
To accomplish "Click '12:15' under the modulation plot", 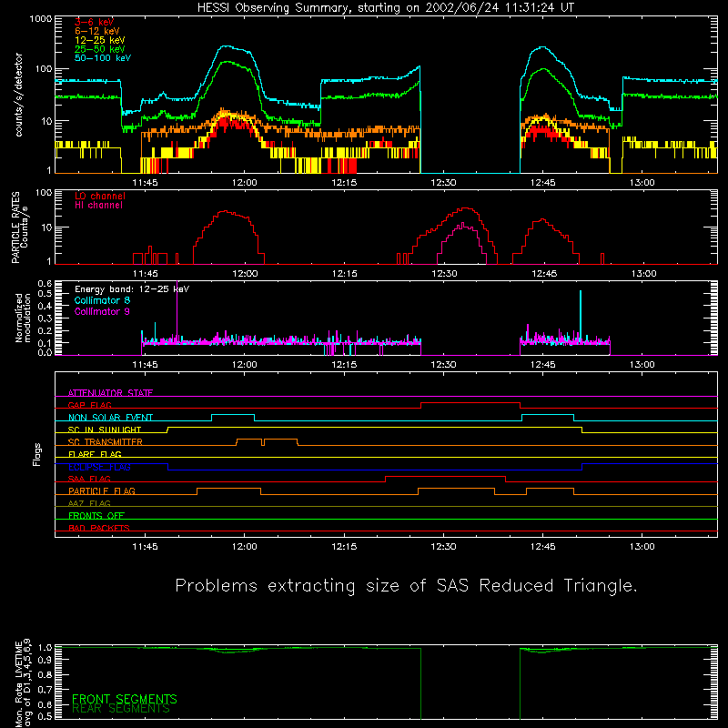I will click(x=344, y=365).
